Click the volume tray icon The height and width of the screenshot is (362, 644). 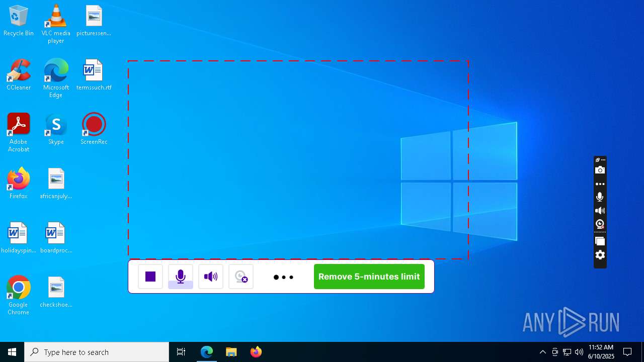(x=579, y=352)
